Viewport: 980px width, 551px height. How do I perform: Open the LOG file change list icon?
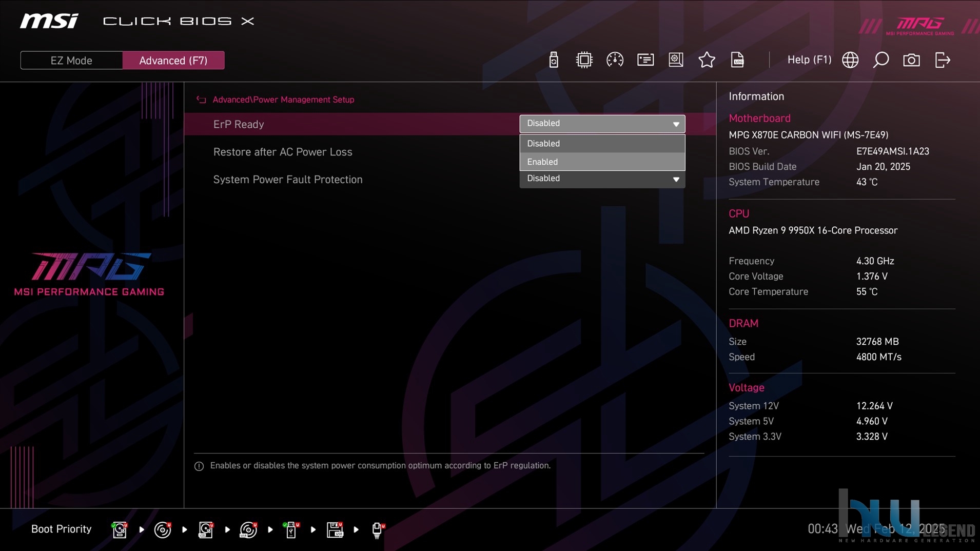coord(737,60)
